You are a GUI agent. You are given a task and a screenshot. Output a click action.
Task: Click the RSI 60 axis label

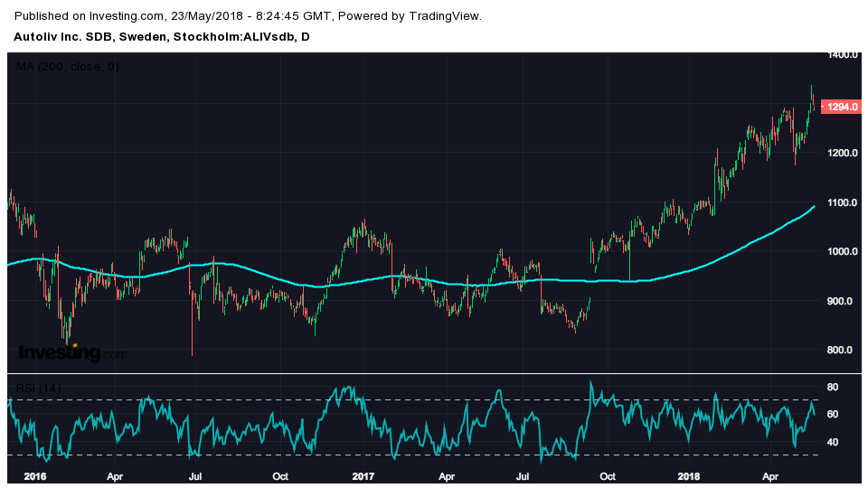click(x=833, y=415)
